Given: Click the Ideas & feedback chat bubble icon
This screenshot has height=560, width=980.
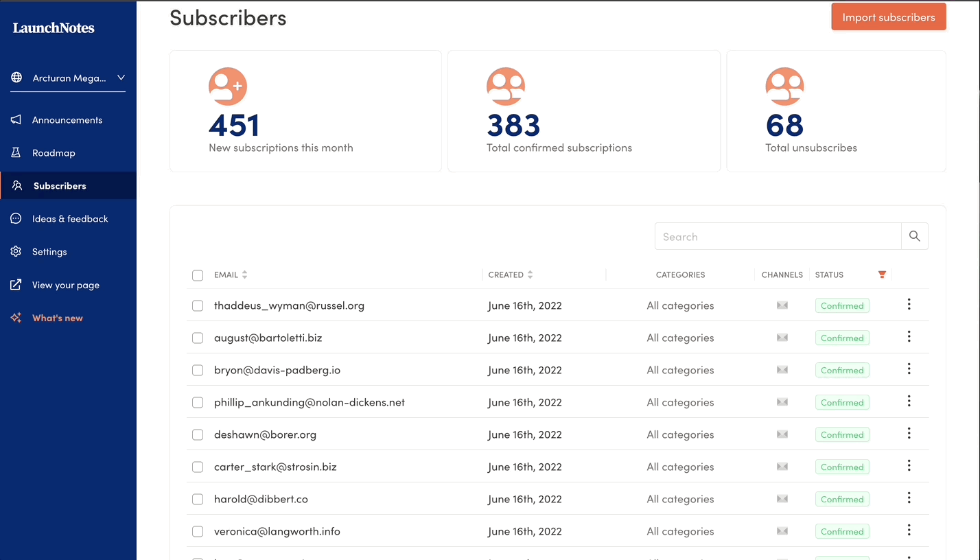Looking at the screenshot, I should point(16,219).
